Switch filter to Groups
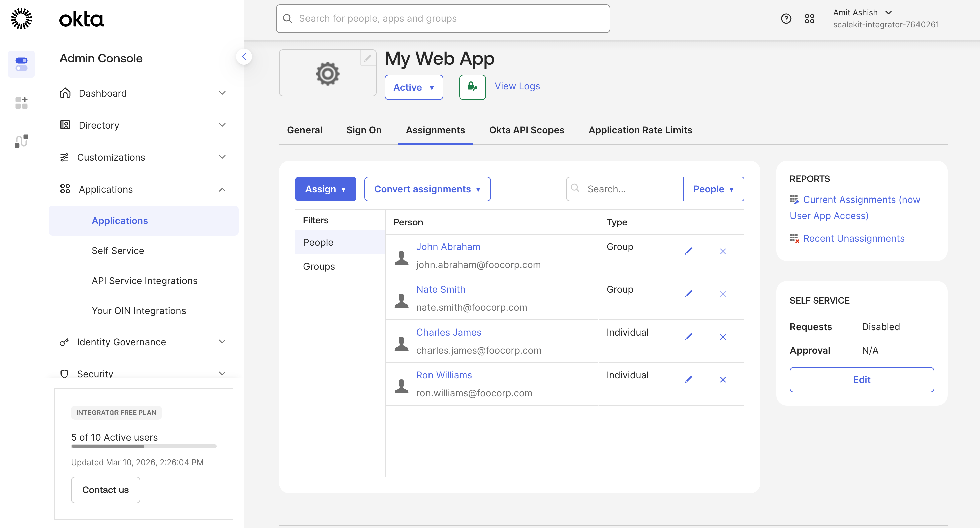This screenshot has height=528, width=980. pyautogui.click(x=319, y=266)
